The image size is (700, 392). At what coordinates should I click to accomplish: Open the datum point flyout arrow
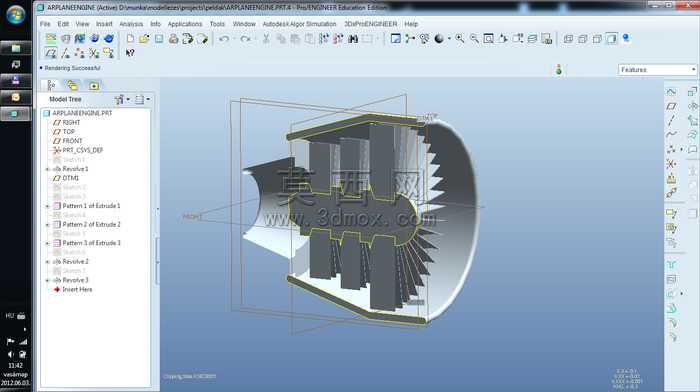[x=681, y=150]
